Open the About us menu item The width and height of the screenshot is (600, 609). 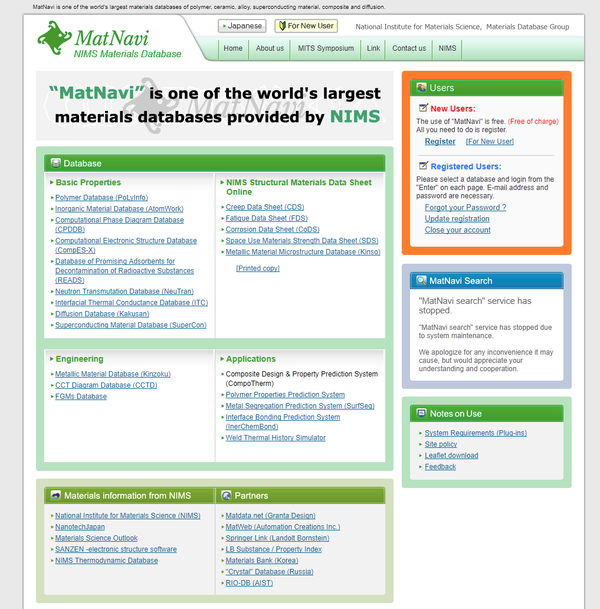coord(270,48)
